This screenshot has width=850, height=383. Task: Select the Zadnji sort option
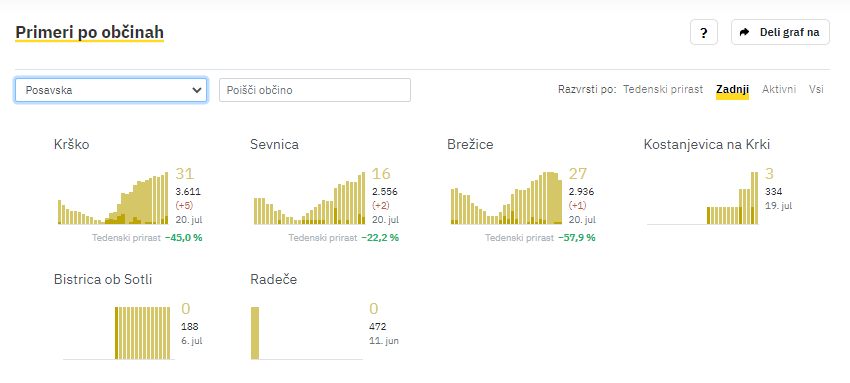732,89
